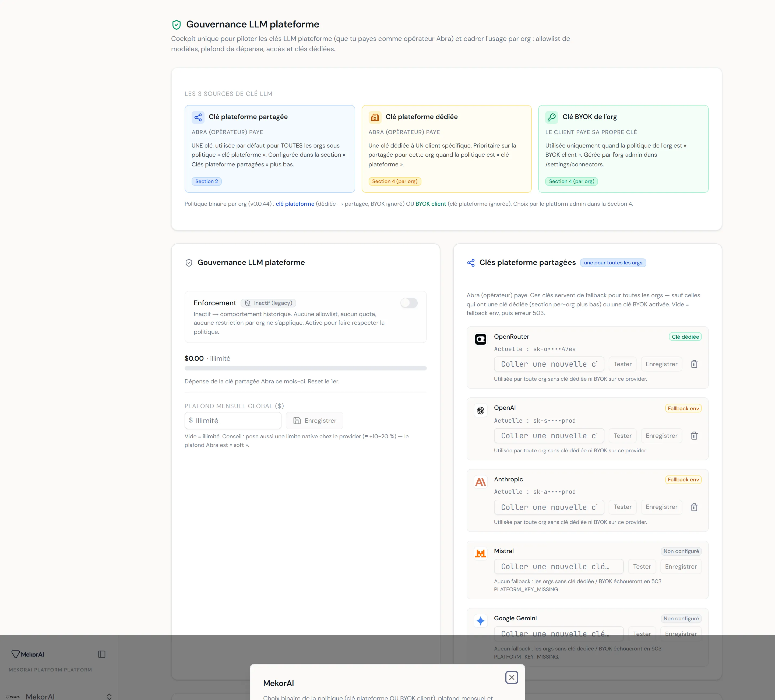Save the global monthly cap with Enregistrer
This screenshot has height=700, width=775.
(x=315, y=421)
